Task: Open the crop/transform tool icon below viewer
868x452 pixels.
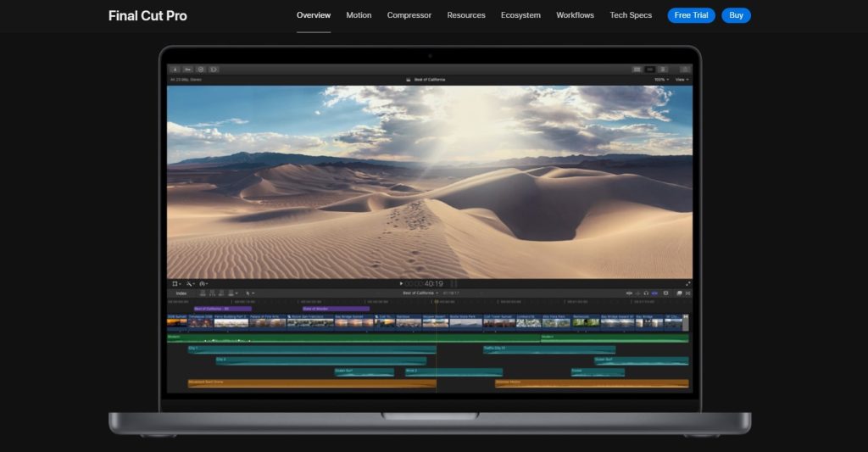Action: pos(175,283)
